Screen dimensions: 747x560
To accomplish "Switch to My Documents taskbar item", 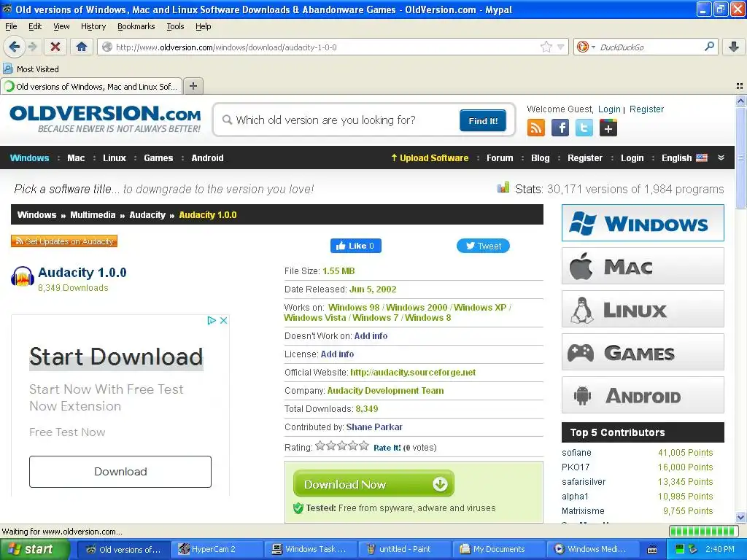I will coord(498,549).
